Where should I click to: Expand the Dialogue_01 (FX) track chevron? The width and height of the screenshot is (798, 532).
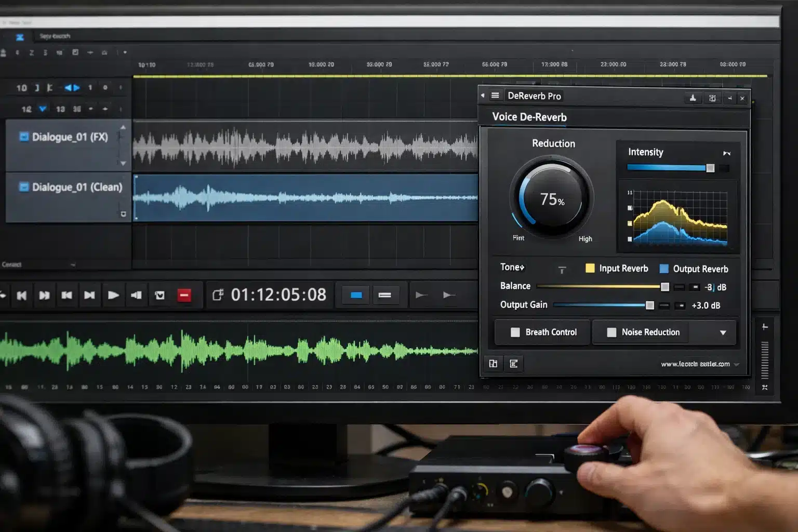pyautogui.click(x=124, y=163)
